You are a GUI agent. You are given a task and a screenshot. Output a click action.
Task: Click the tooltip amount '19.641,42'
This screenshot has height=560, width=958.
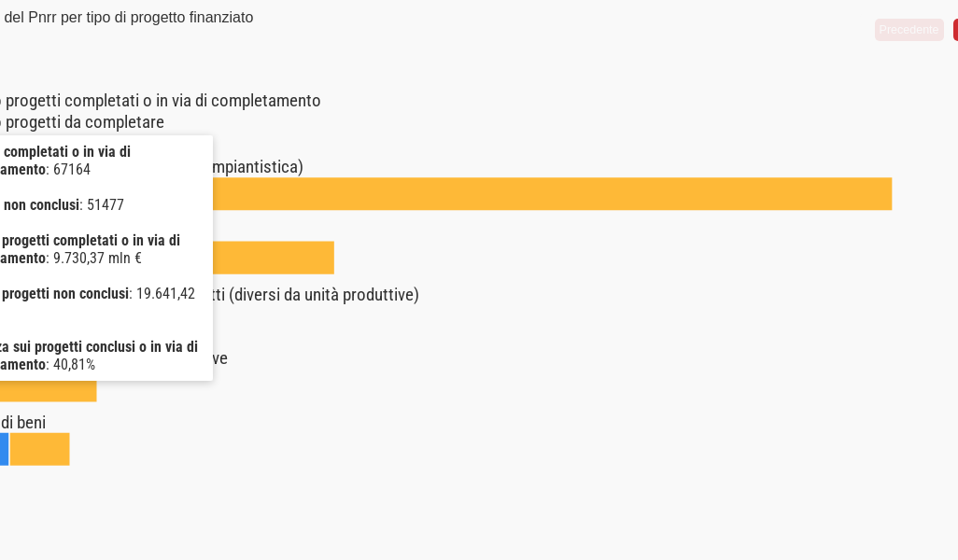[x=165, y=294]
